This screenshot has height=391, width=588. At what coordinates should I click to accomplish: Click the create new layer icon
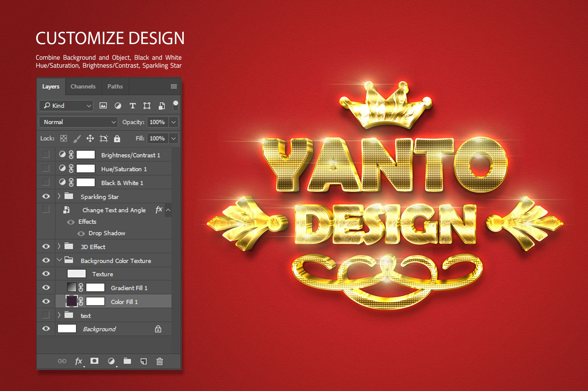point(143,361)
